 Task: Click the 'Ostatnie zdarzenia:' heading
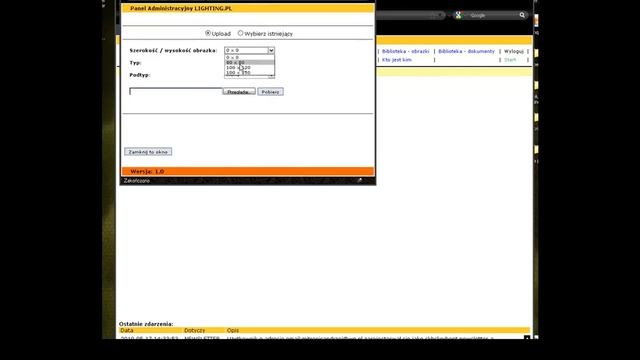point(146,324)
